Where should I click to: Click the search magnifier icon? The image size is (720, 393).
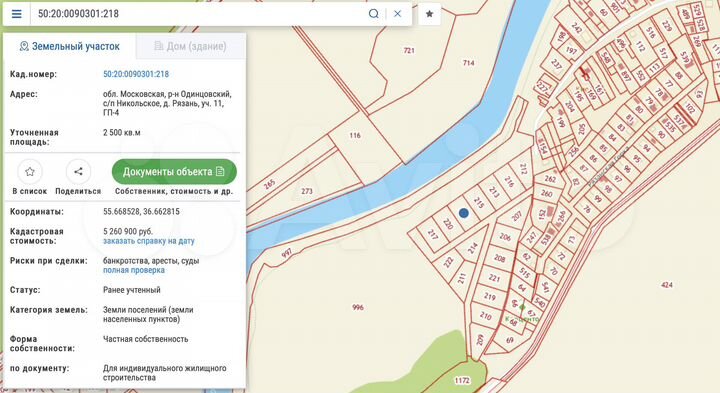[x=374, y=14]
